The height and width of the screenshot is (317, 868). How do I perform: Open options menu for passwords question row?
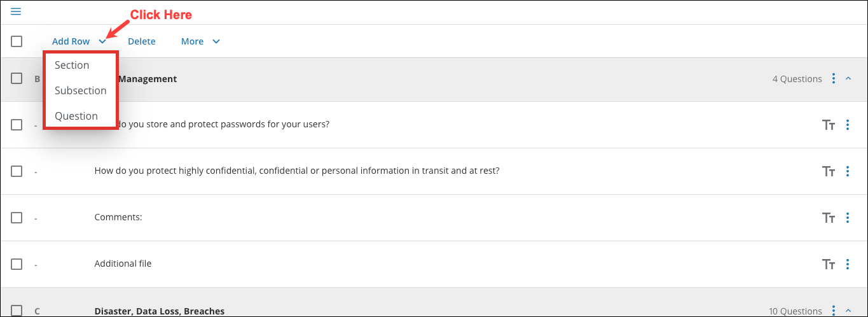(x=848, y=125)
